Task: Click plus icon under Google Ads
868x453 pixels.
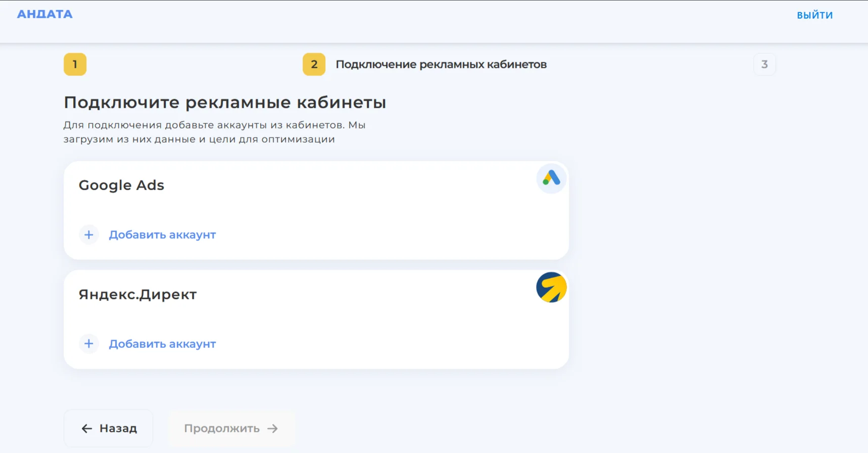Action: [x=89, y=235]
